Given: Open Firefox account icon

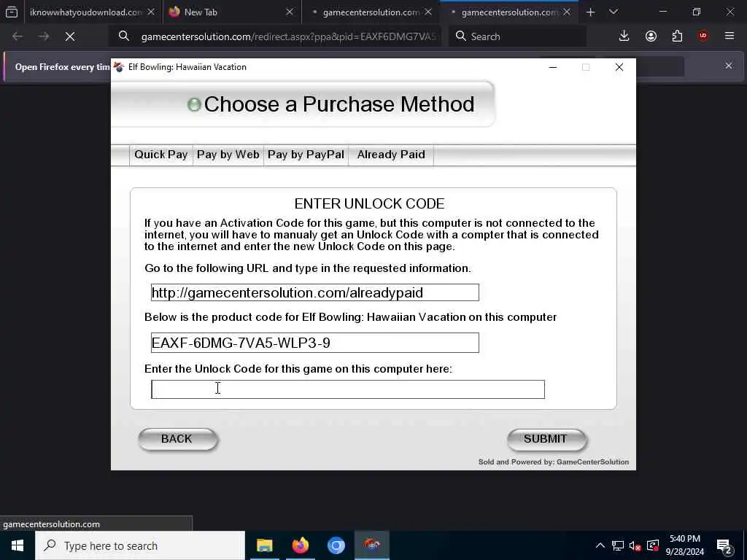Looking at the screenshot, I should click(x=651, y=36).
